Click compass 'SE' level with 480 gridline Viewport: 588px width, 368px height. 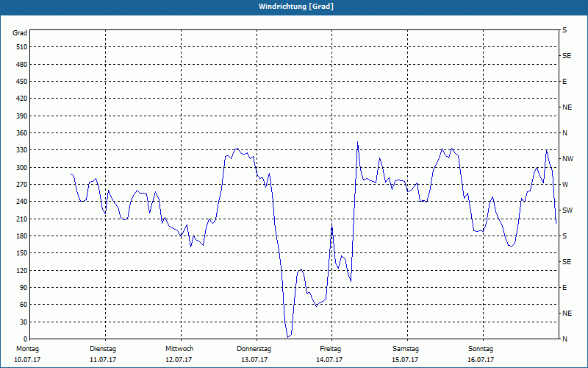567,56
